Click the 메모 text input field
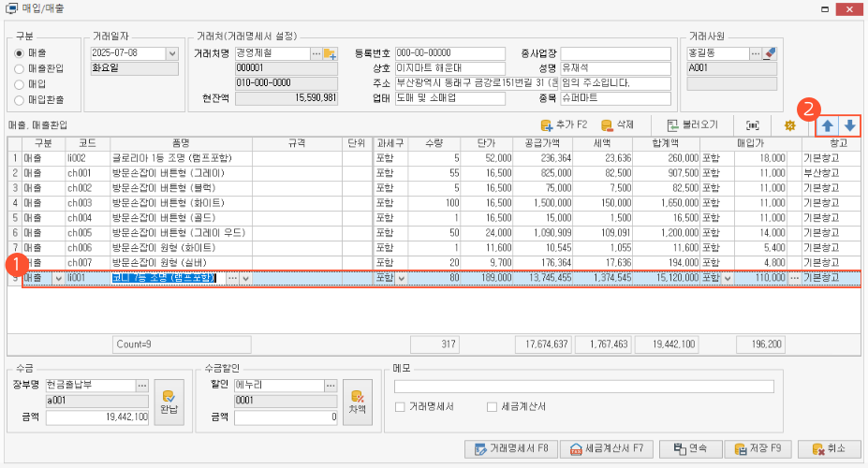The height and width of the screenshot is (468, 868). 583,387
